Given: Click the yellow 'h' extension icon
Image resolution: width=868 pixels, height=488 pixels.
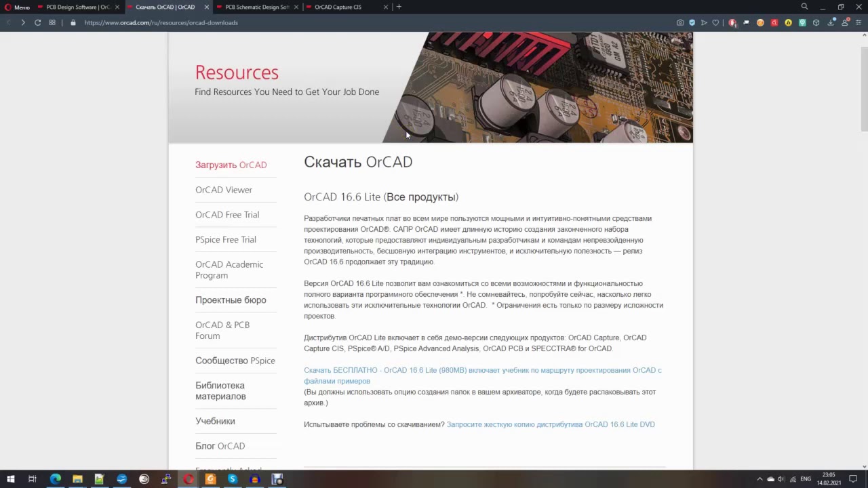Looking at the screenshot, I should point(788,22).
